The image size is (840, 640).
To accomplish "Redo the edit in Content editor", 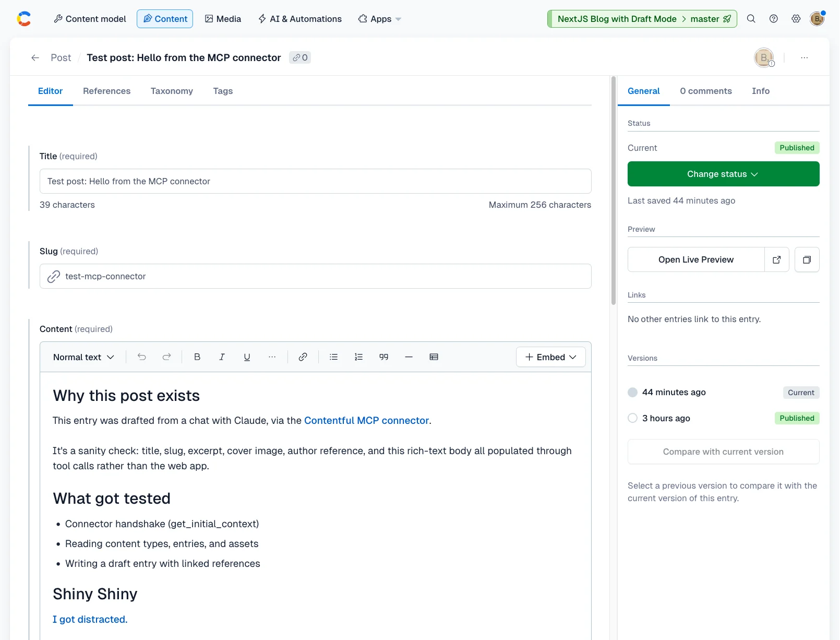I will coord(167,357).
